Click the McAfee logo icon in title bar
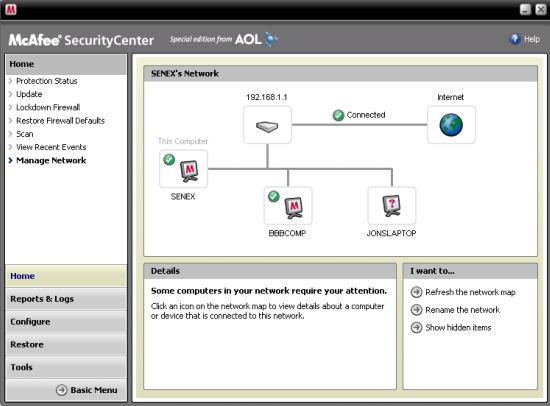 (11, 9)
